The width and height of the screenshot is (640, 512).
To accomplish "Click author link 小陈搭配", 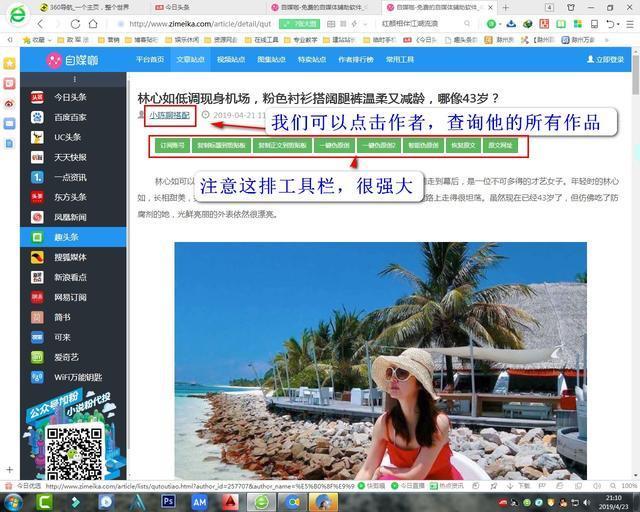I will pos(170,116).
